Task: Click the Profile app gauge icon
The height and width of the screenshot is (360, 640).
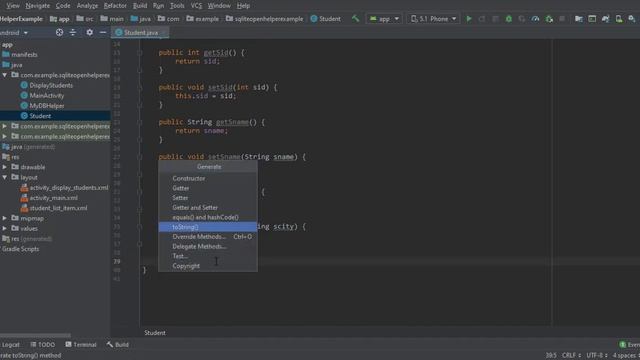Action: pos(535,19)
